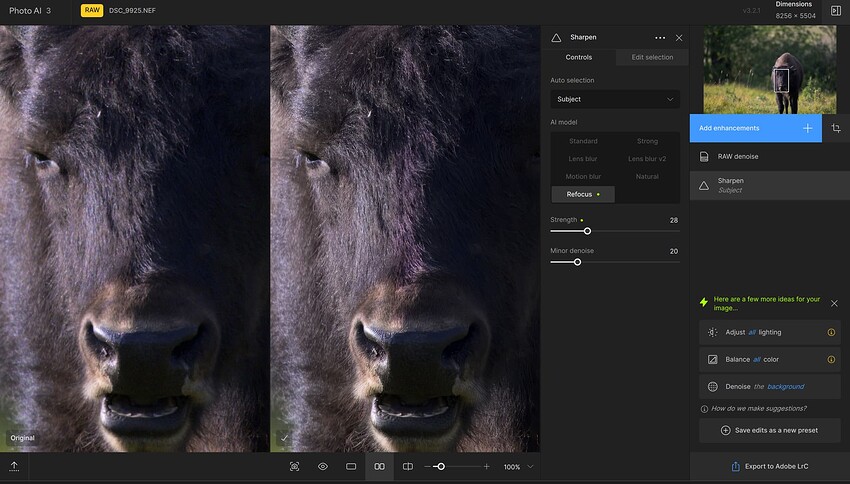Click the Adjust lighting sun icon
The width and height of the screenshot is (850, 484).
coord(713,332)
